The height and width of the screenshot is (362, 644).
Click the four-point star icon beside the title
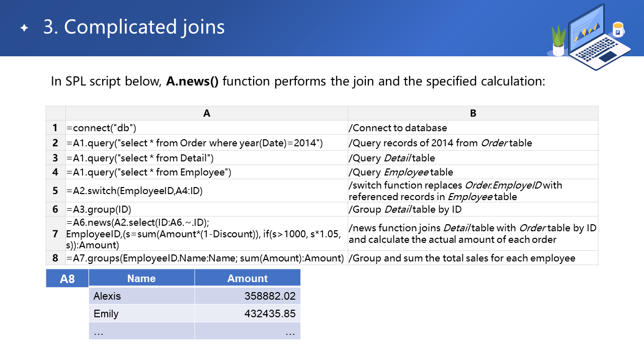pyautogui.click(x=24, y=28)
